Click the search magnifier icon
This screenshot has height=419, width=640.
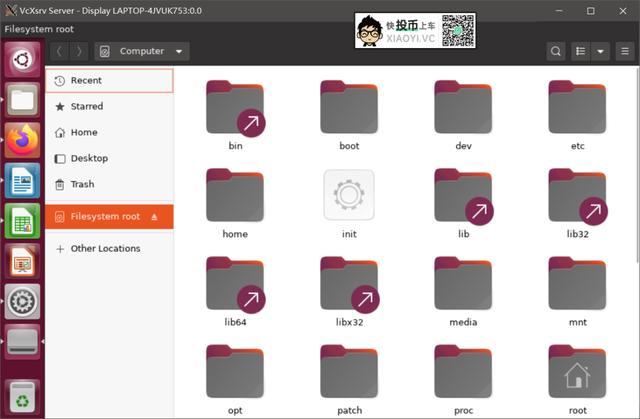(x=556, y=51)
